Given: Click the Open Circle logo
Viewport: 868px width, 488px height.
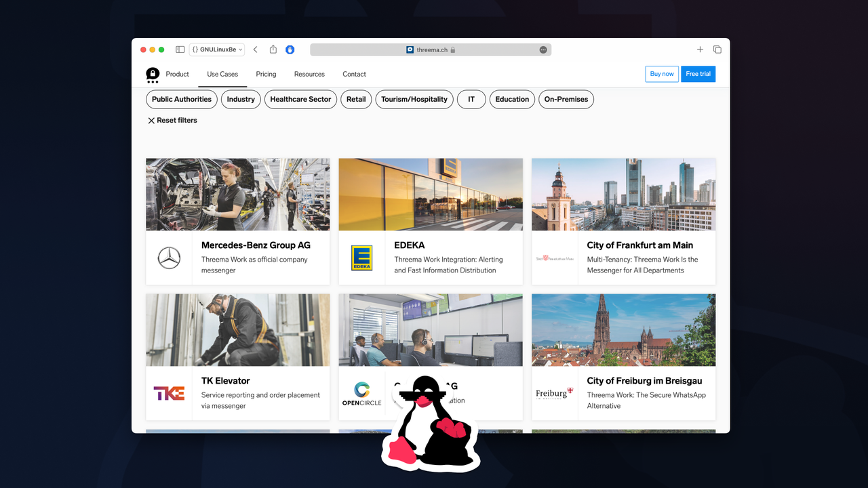Looking at the screenshot, I should [361, 394].
